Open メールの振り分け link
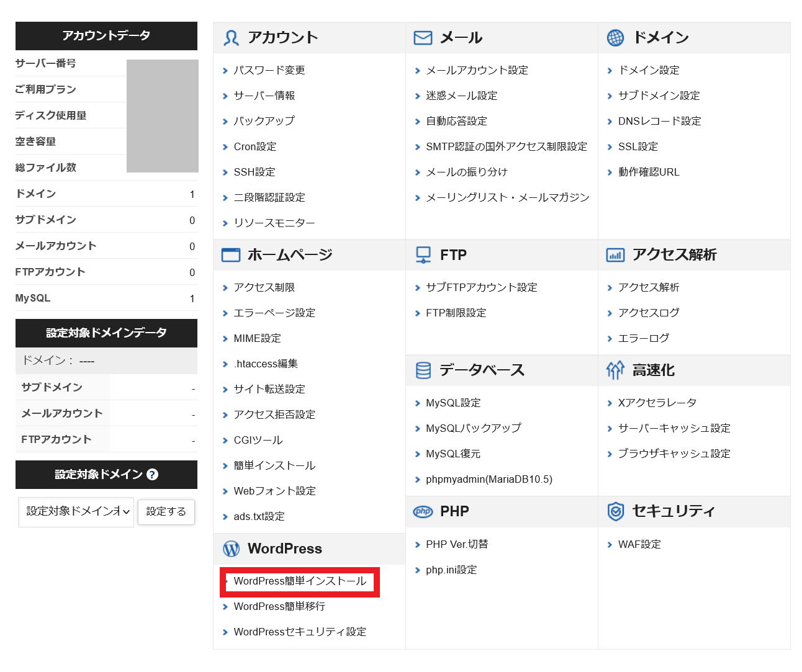 click(x=467, y=172)
